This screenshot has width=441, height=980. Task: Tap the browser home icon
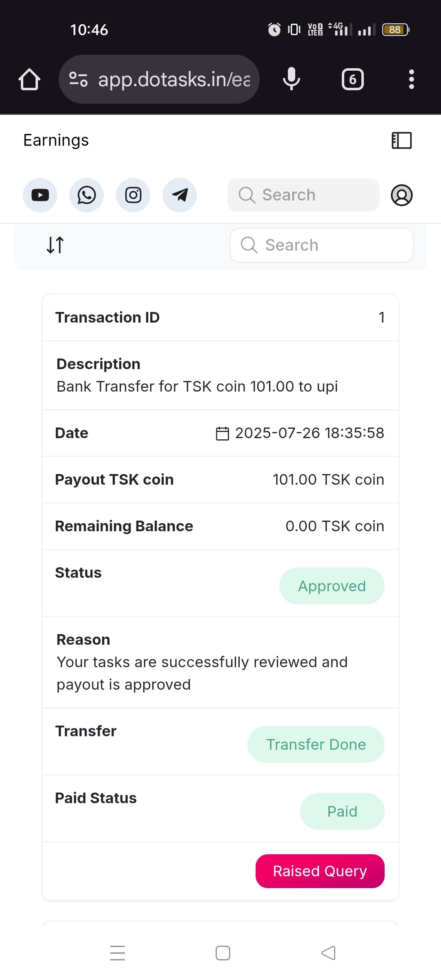[x=29, y=79]
